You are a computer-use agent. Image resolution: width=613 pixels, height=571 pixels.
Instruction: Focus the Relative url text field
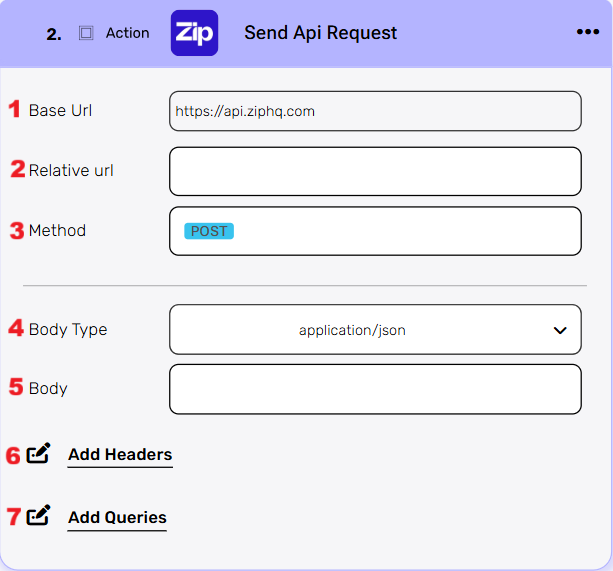pyautogui.click(x=375, y=171)
